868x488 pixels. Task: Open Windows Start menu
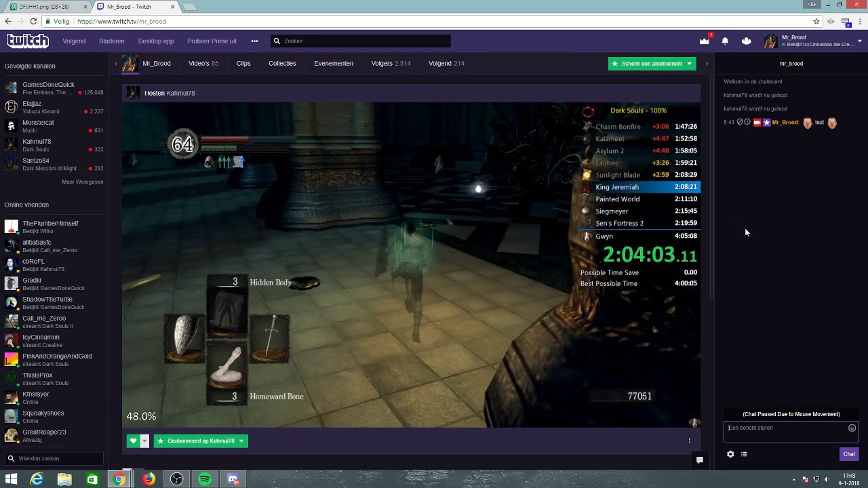coord(12,479)
